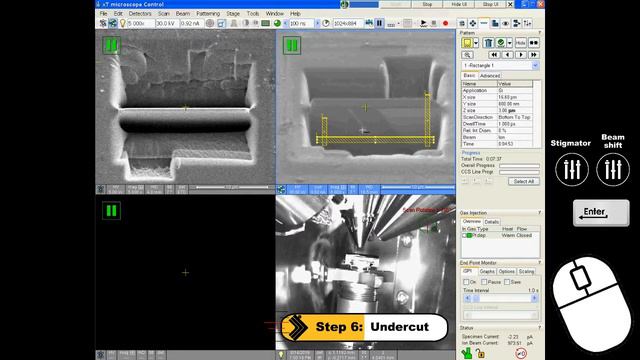Open the Stage menu
Viewport: 640px width, 360px height.
pos(233,13)
